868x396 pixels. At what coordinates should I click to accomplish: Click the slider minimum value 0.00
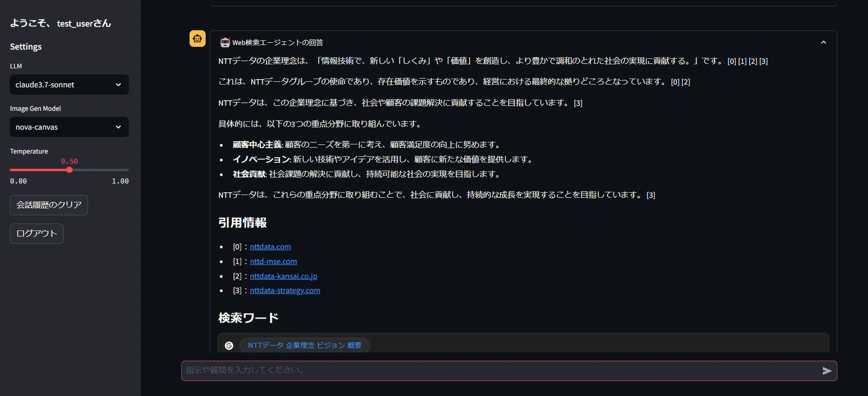pos(19,181)
